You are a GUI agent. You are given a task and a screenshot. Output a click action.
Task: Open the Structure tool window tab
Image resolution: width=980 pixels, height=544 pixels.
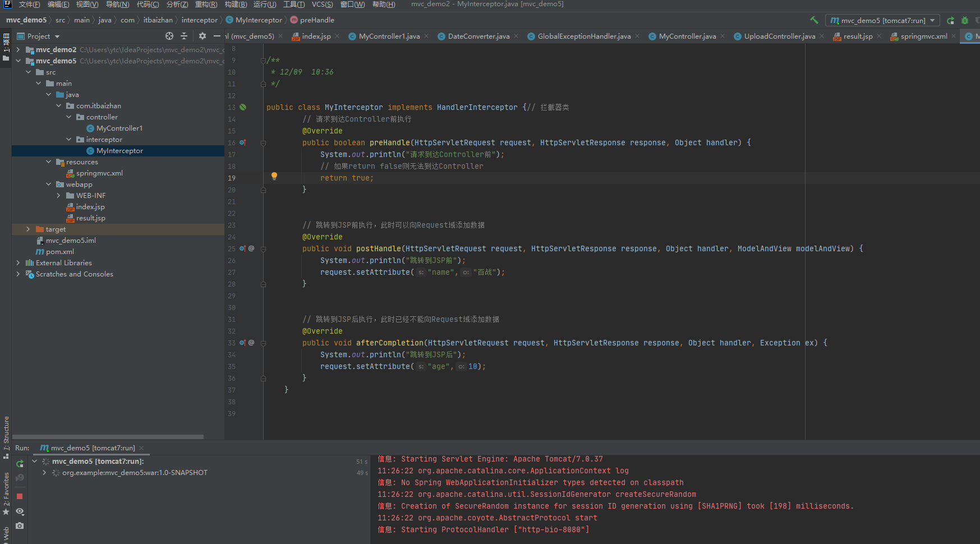tap(6, 437)
